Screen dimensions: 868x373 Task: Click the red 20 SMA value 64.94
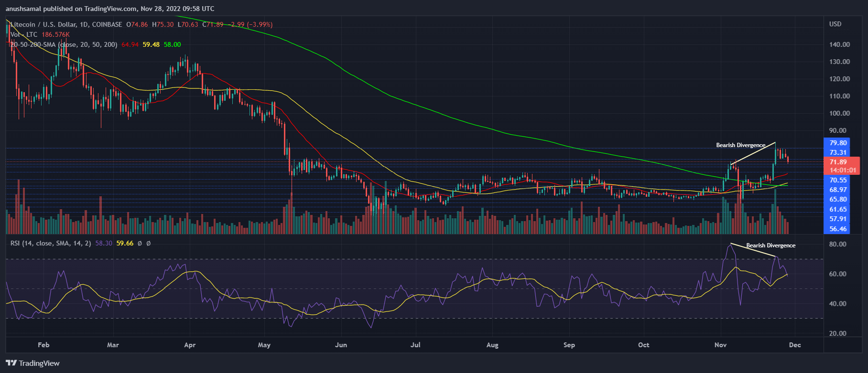130,44
